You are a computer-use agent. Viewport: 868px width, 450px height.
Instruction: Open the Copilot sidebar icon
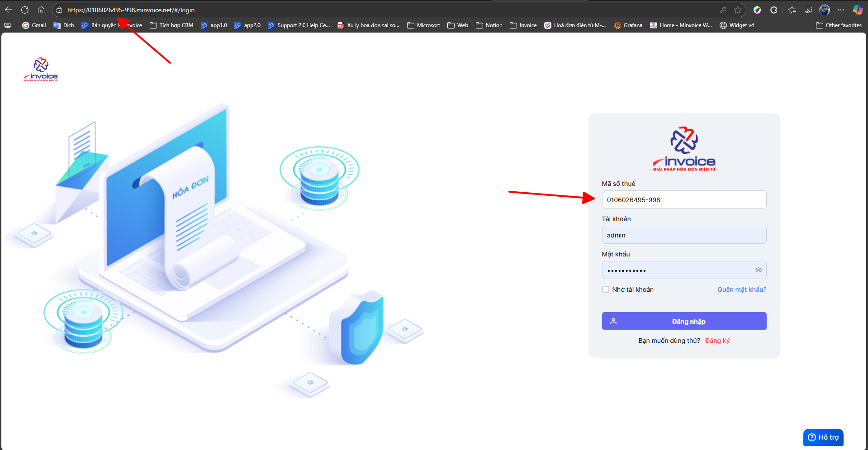pyautogui.click(x=858, y=10)
